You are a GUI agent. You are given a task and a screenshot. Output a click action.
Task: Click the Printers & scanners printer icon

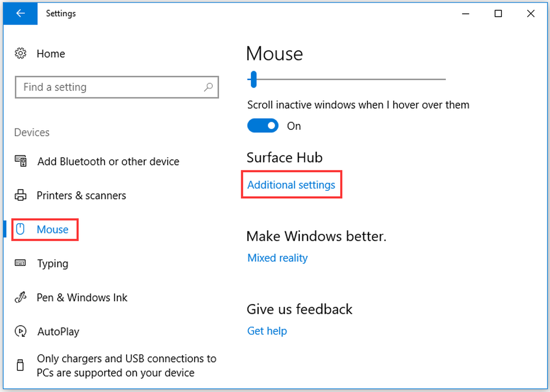(20, 195)
